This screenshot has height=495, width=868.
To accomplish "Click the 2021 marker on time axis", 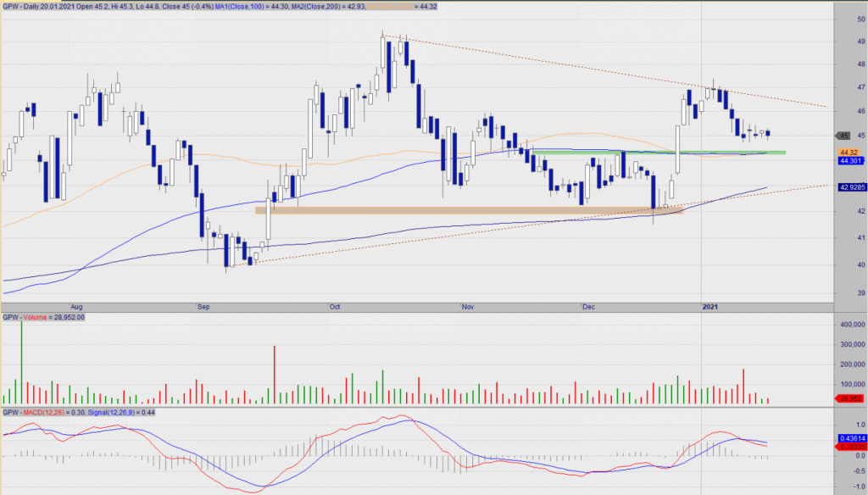I will 709,309.
